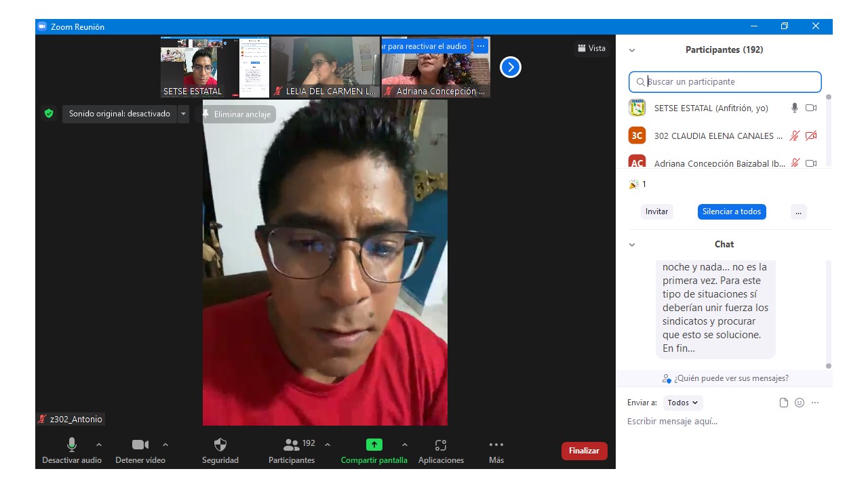Image resolution: width=868 pixels, height=488 pixels.
Task: Select the 3C avatar of Claudia Elena
Action: pos(637,136)
